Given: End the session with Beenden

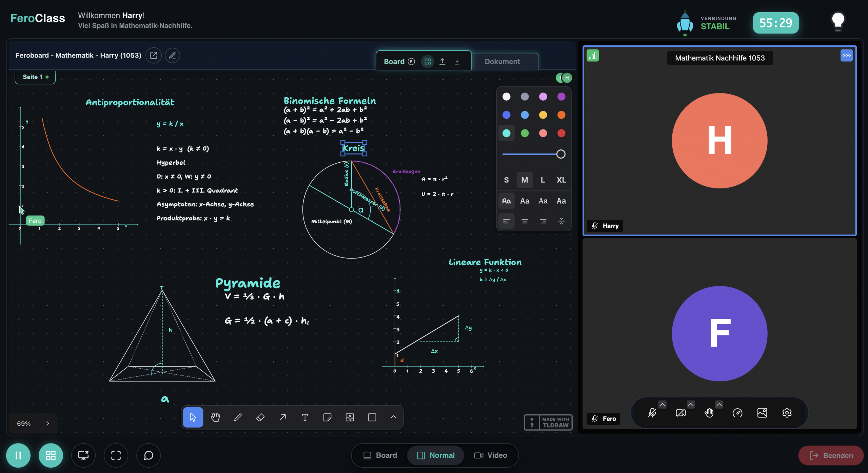Looking at the screenshot, I should coord(831,455).
